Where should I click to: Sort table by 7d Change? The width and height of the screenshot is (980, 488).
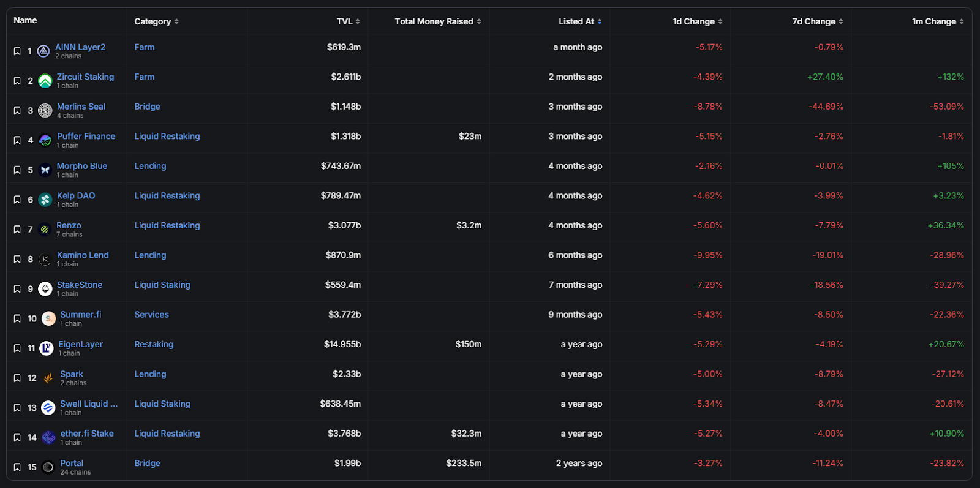click(x=818, y=21)
